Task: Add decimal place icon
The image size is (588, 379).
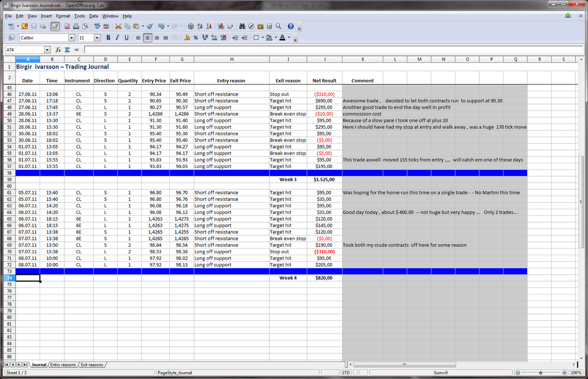Action: click(214, 37)
